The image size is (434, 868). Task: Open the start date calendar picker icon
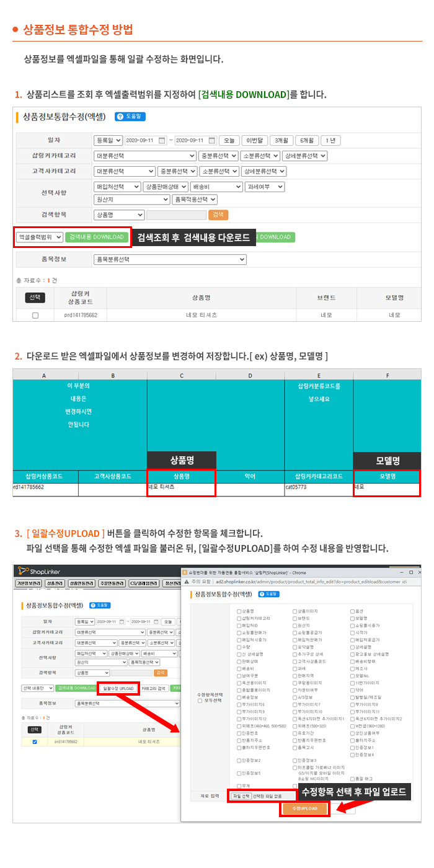[x=162, y=140]
